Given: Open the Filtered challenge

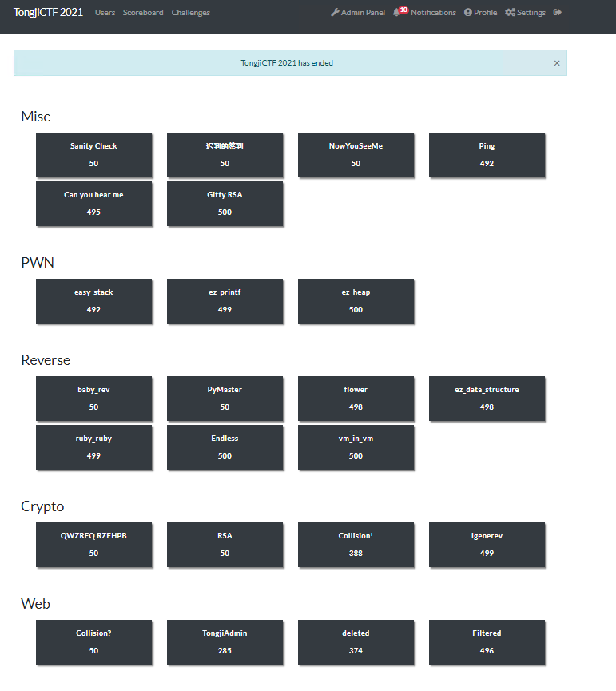Looking at the screenshot, I should [487, 642].
